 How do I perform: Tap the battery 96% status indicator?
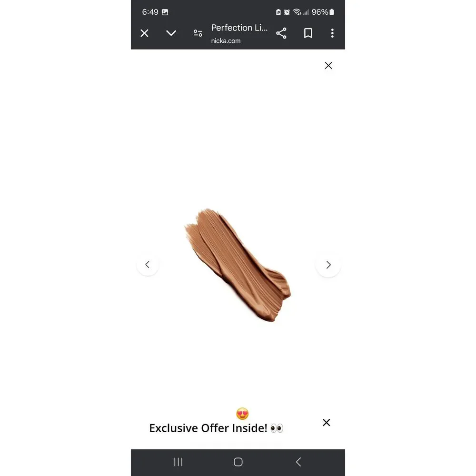323,12
